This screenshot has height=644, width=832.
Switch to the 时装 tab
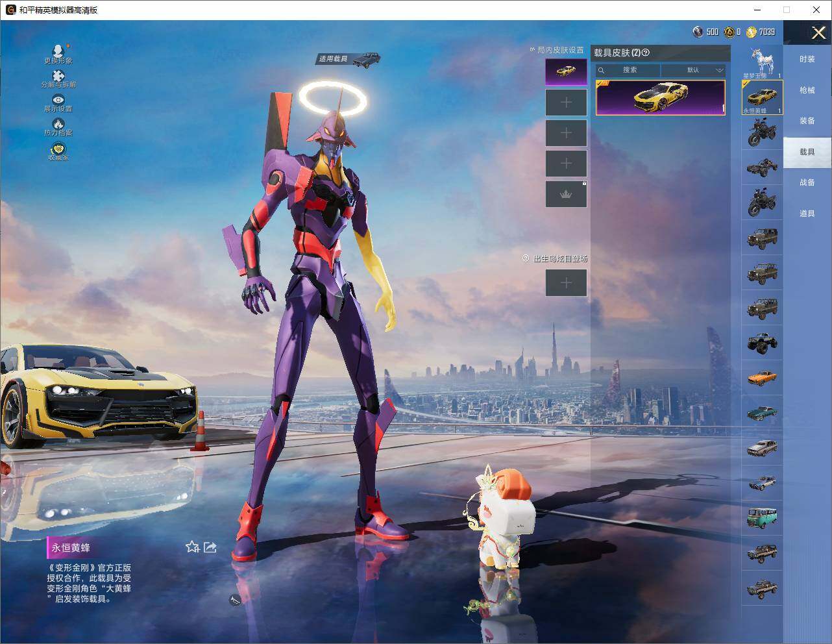807,59
